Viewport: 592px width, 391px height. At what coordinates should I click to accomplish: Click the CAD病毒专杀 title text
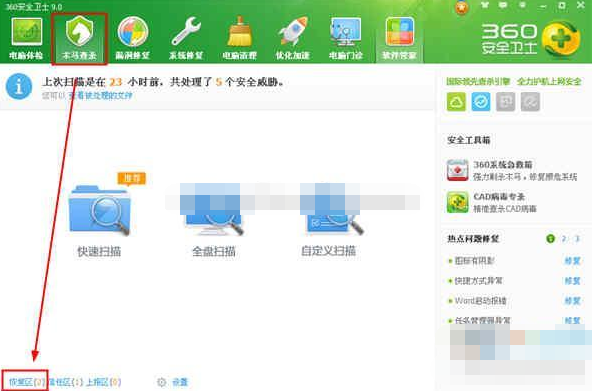499,197
